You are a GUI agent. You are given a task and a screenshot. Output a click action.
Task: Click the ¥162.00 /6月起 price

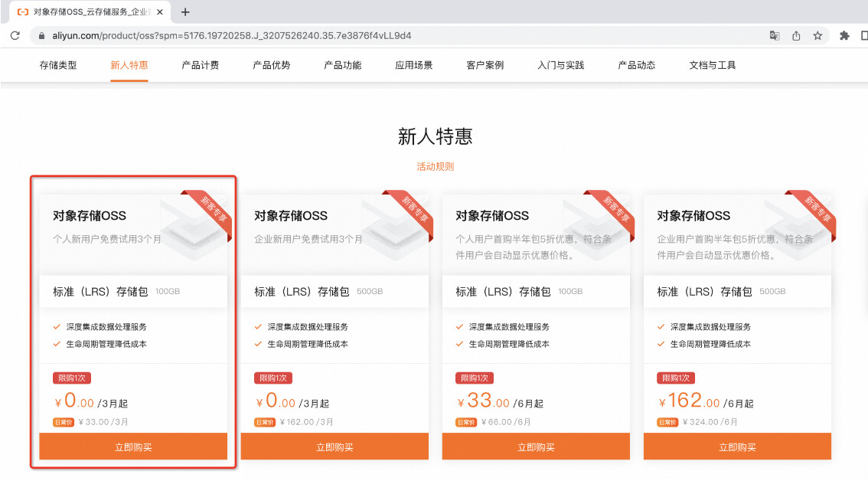[706, 401]
